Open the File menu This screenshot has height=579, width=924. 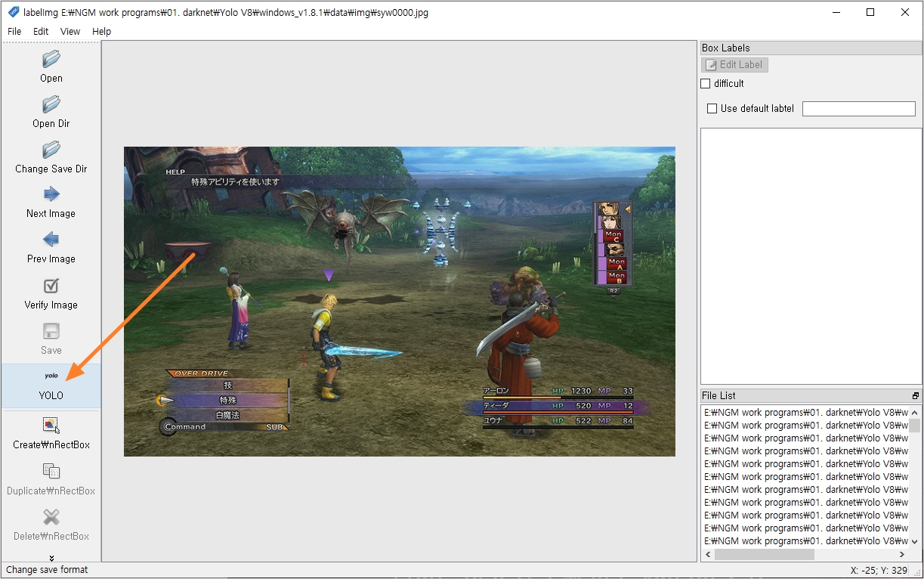pos(14,32)
